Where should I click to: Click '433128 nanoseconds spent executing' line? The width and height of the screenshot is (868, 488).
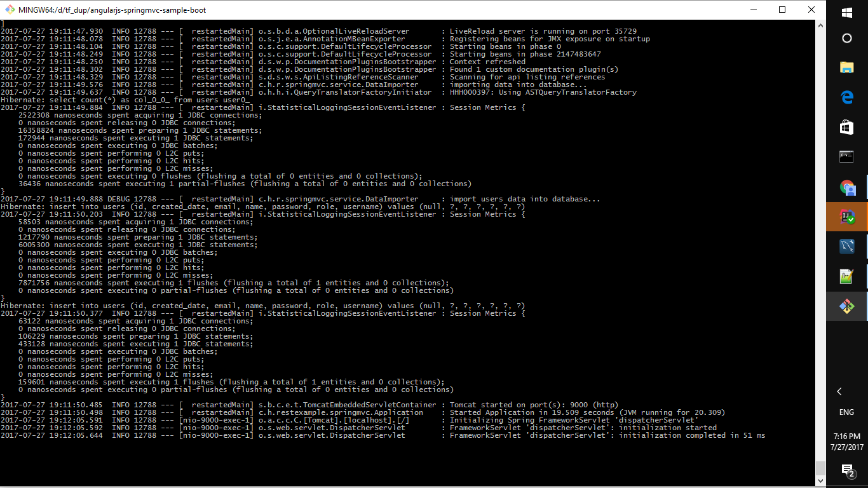coord(135,344)
